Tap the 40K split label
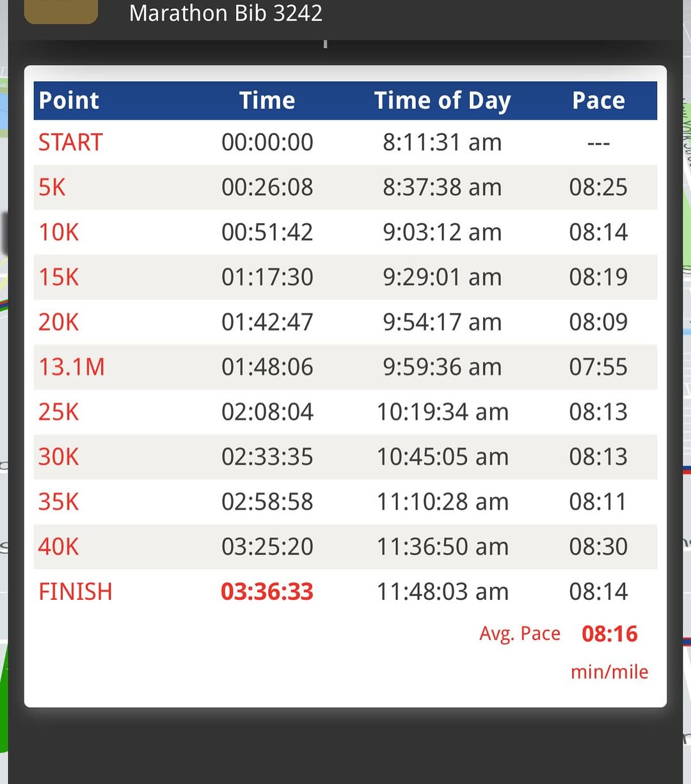691x784 pixels. point(59,547)
